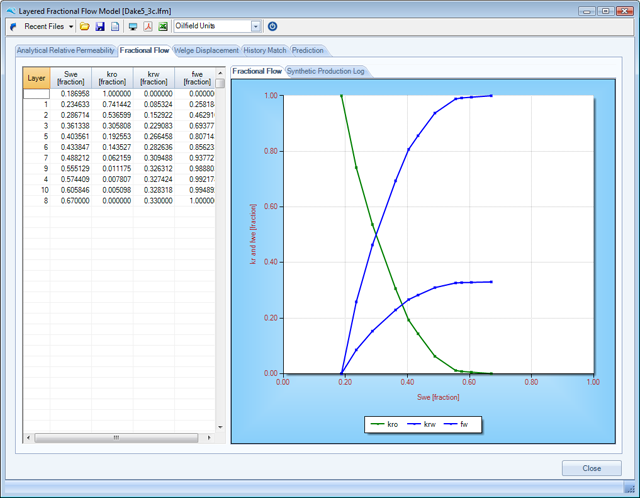The image size is (640, 498).
Task: Click the Swe [fraction] x-axis title
Action: pos(438,397)
